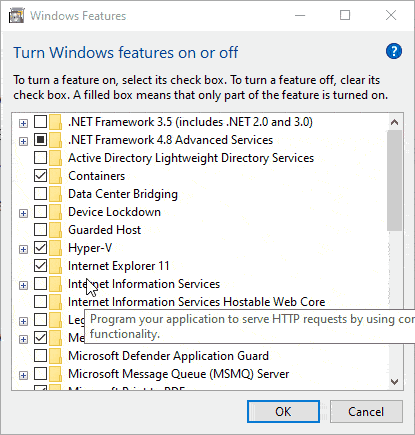Select the Containers feature label

coord(97,176)
